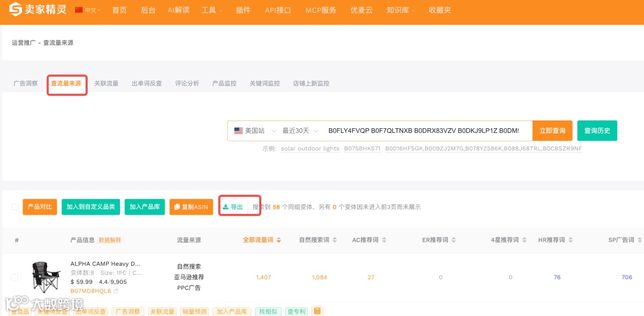This screenshot has width=644, height=316.
Task: Click the 复制ASIN button
Action: [191, 207]
